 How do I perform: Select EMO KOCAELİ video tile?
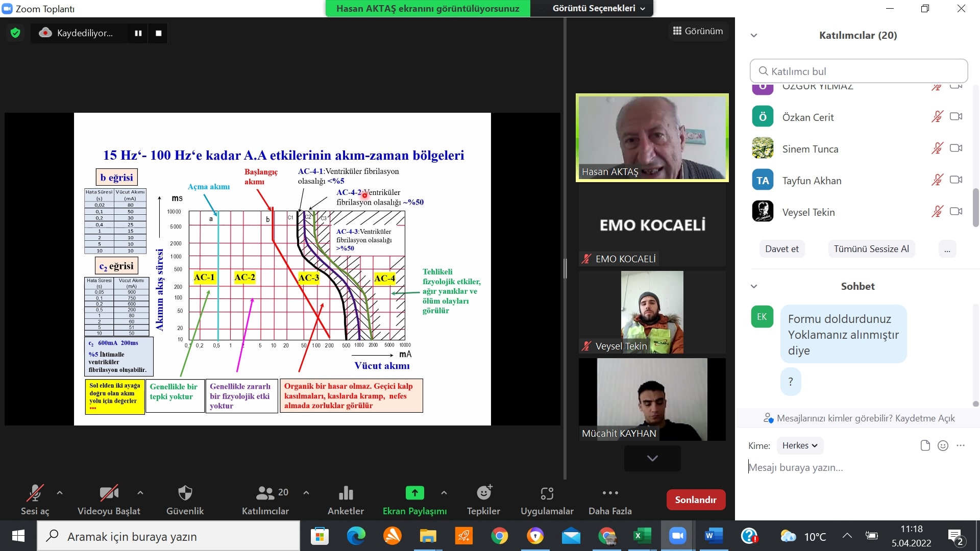pos(652,225)
